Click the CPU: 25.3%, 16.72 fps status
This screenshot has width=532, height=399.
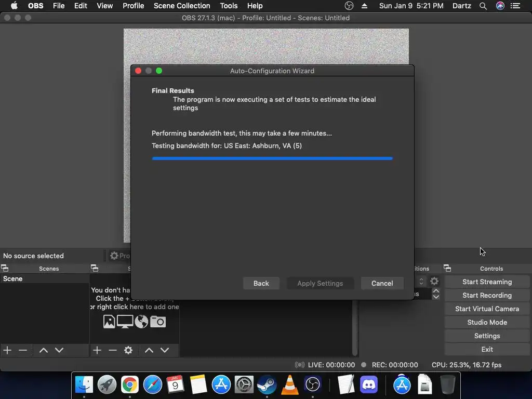click(467, 365)
